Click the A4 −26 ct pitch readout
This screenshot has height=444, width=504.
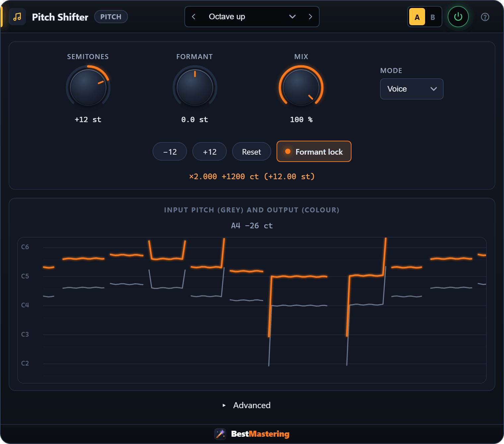[252, 226]
